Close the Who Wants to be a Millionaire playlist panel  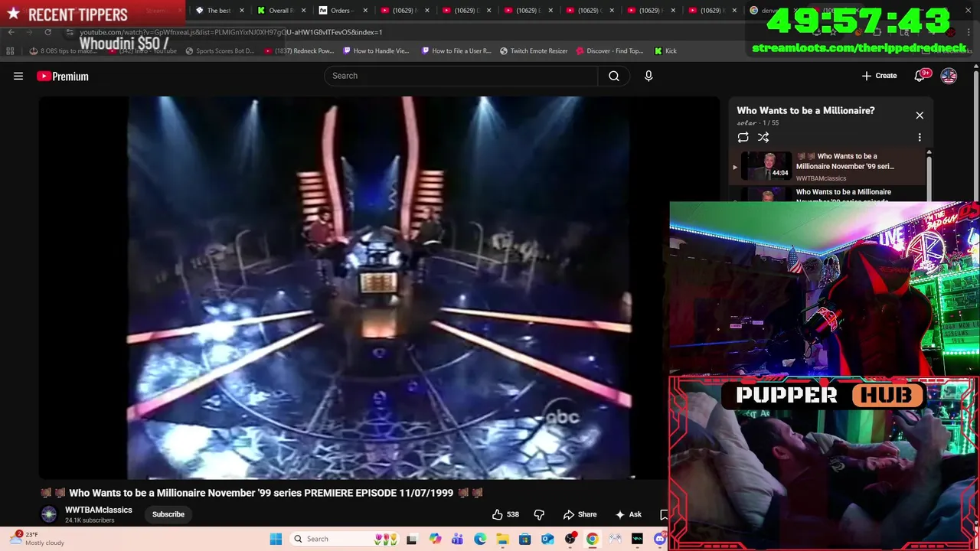point(920,115)
